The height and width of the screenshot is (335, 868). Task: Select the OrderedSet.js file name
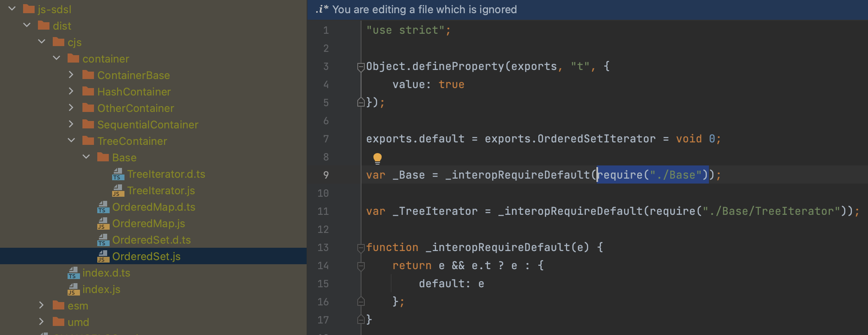coord(146,256)
